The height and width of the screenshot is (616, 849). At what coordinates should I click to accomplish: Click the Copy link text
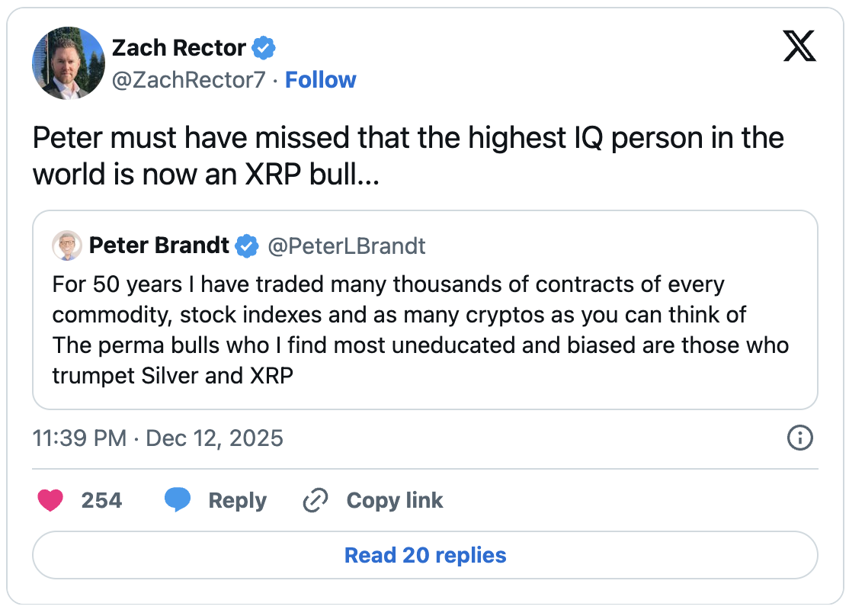click(394, 500)
